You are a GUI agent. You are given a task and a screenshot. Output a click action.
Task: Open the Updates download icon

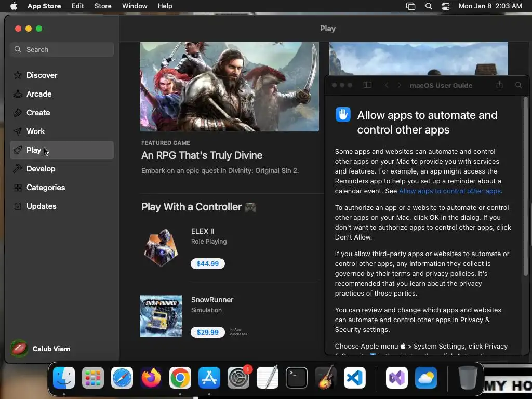18,206
